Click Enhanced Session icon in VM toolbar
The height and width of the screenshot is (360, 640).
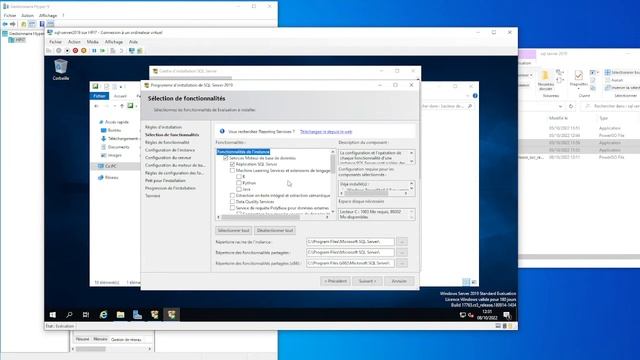click(131, 51)
